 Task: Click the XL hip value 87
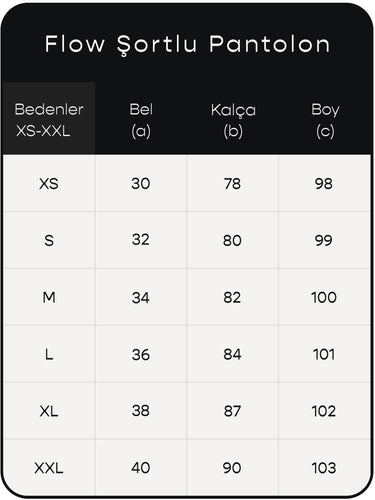point(232,411)
